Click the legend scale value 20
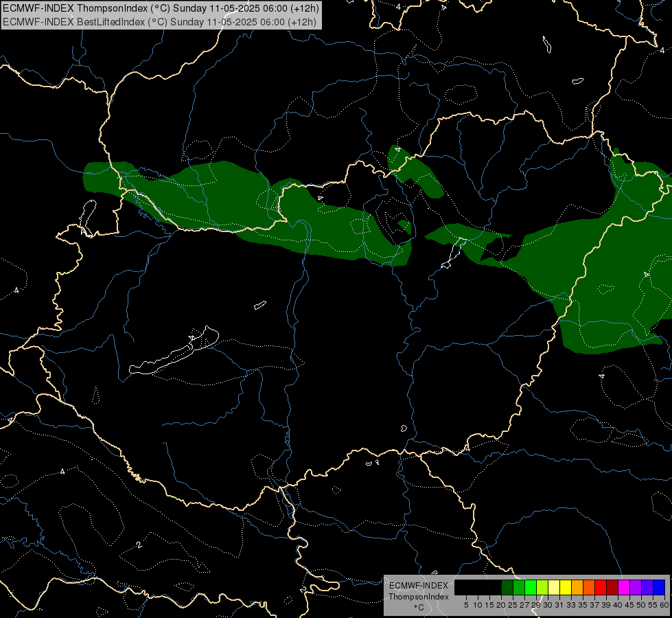This screenshot has height=618, width=672. tap(501, 605)
